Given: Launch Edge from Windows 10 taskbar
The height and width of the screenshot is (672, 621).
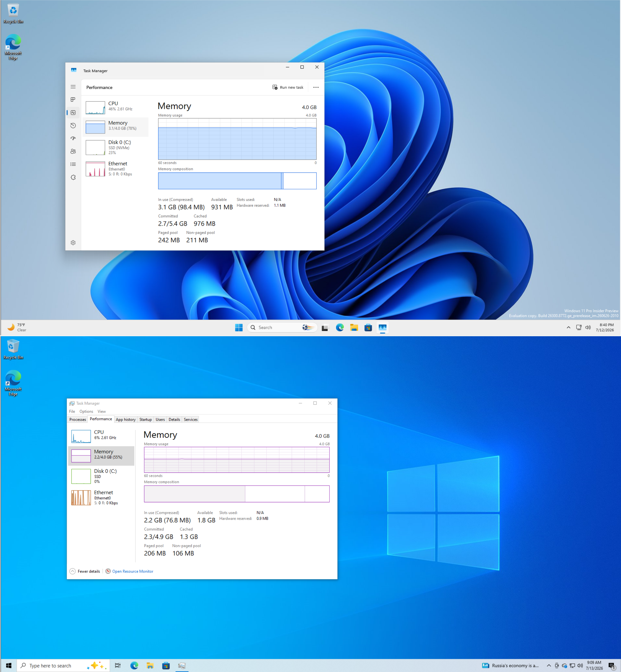Looking at the screenshot, I should tap(134, 665).
